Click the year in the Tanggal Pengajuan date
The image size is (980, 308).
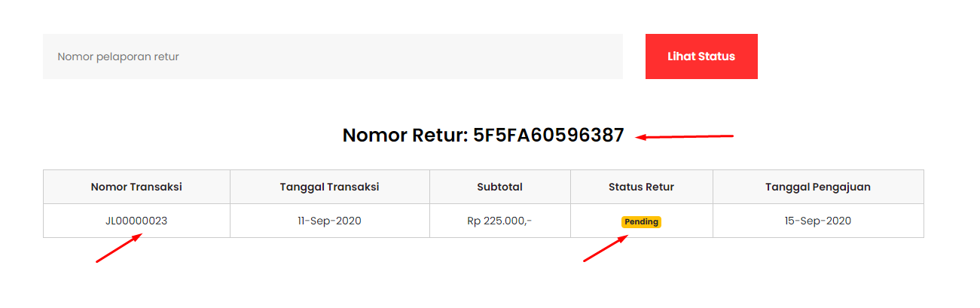click(838, 221)
